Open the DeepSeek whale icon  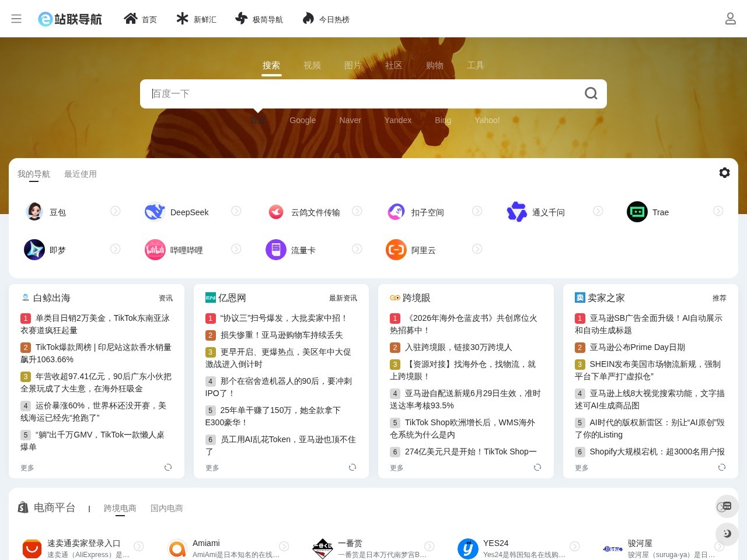tap(155, 212)
